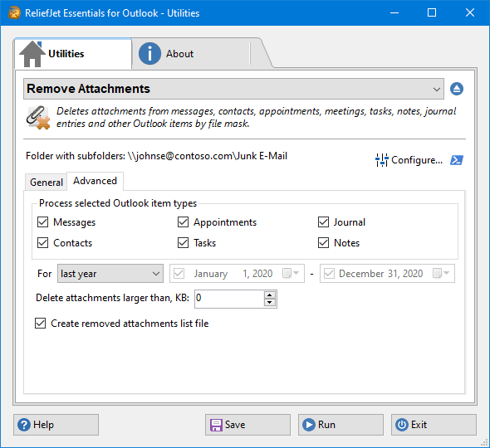
Task: Click the ReliefJet app icon in title bar
Action: tap(14, 12)
